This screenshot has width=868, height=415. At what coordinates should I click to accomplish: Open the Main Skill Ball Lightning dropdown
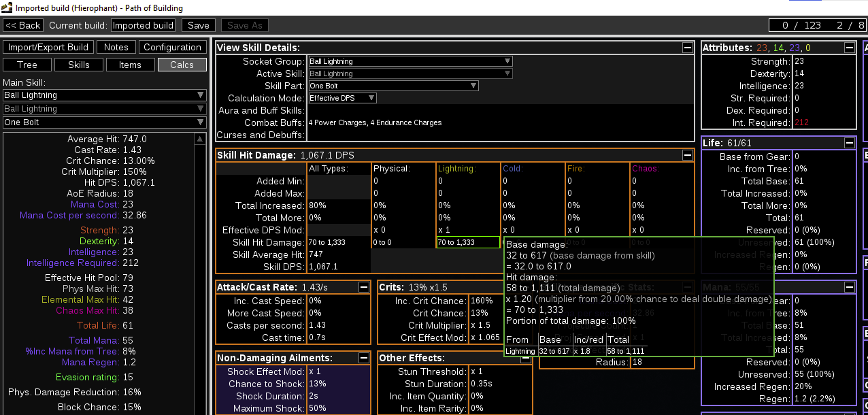[x=104, y=95]
